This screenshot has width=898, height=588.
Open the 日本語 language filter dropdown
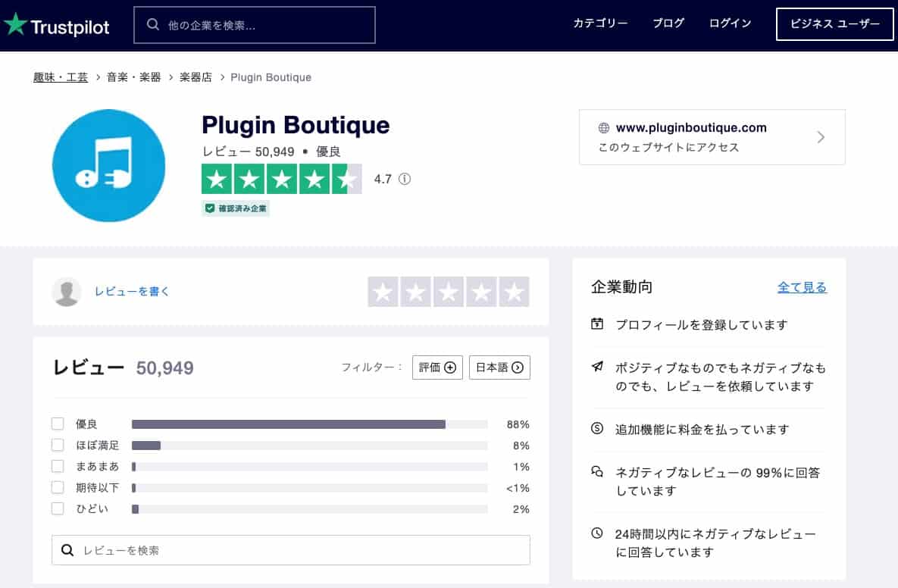coord(499,367)
